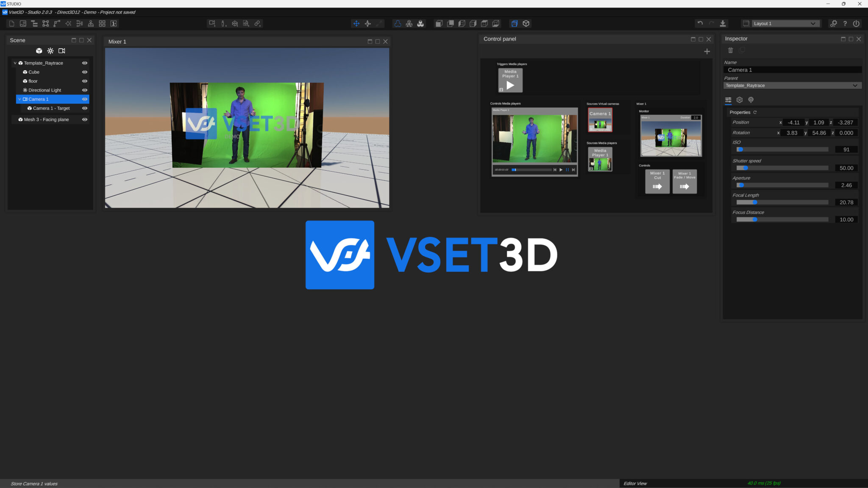
Task: Click the Undo icon in the top toolbar
Action: tap(699, 23)
